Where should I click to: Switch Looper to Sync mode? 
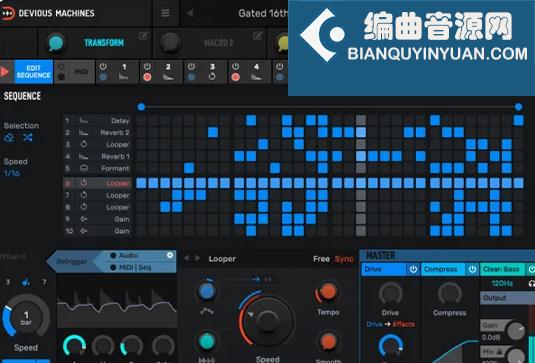click(x=344, y=259)
